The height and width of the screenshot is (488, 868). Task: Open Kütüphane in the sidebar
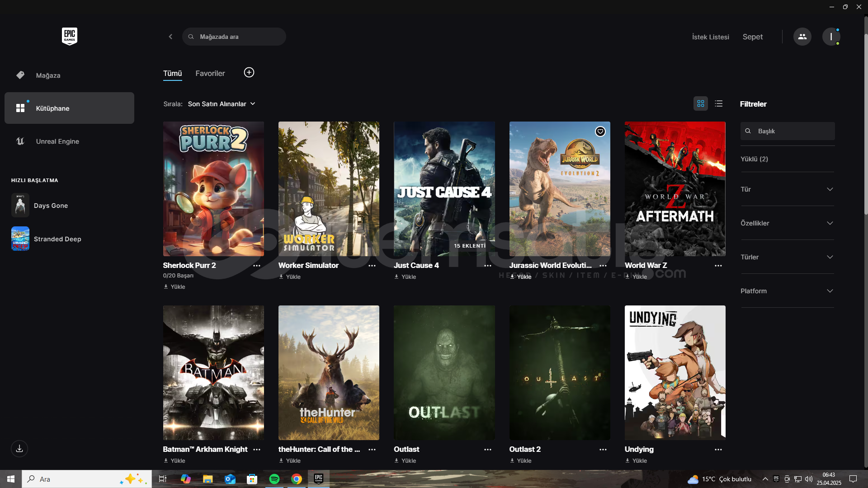(69, 108)
